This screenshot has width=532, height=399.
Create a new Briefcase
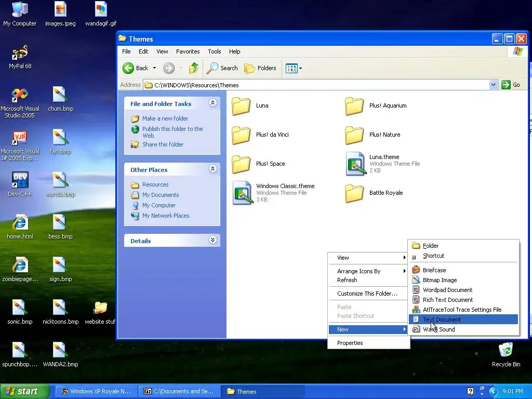463,270
